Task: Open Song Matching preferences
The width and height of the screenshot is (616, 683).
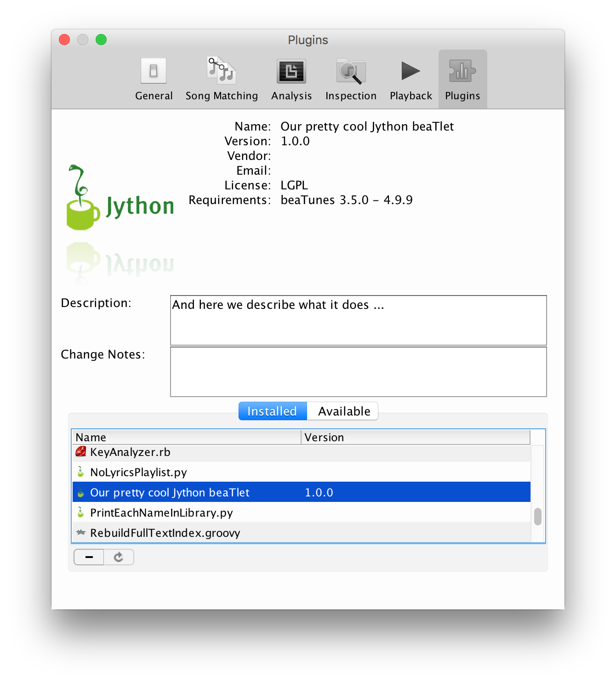Action: pyautogui.click(x=222, y=79)
